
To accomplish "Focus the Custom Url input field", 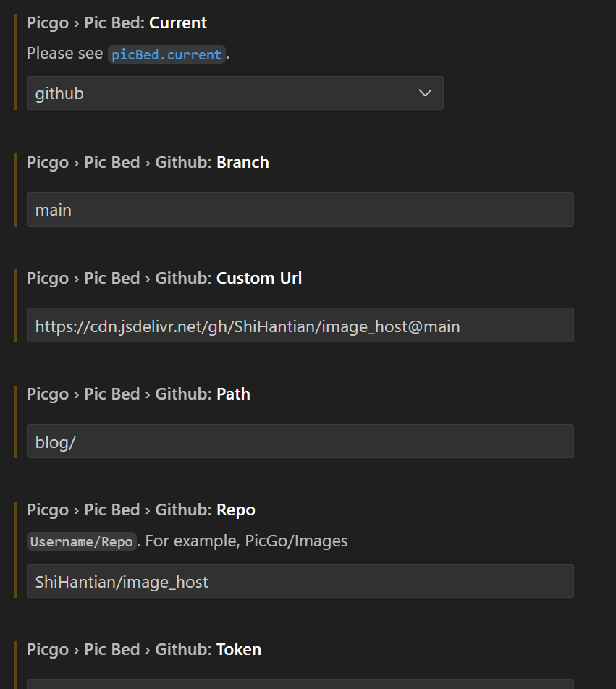I will click(x=300, y=325).
